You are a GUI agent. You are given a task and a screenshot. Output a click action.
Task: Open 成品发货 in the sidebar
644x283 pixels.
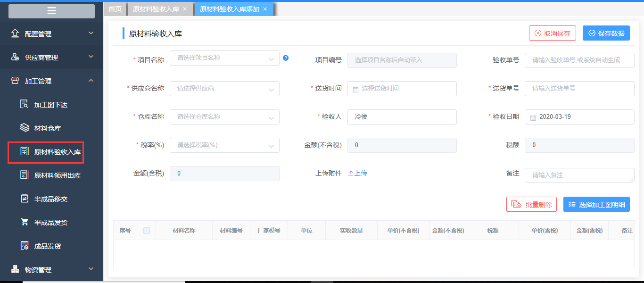tap(48, 246)
